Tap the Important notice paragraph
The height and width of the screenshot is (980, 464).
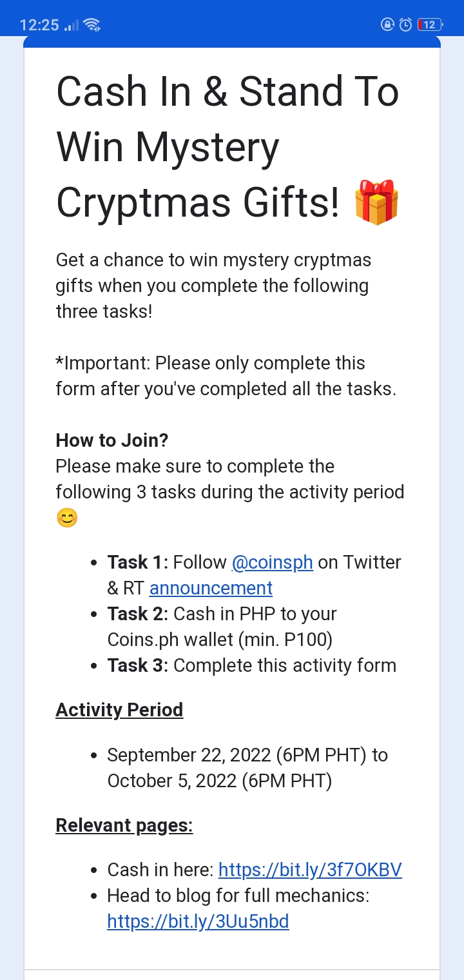(x=226, y=376)
